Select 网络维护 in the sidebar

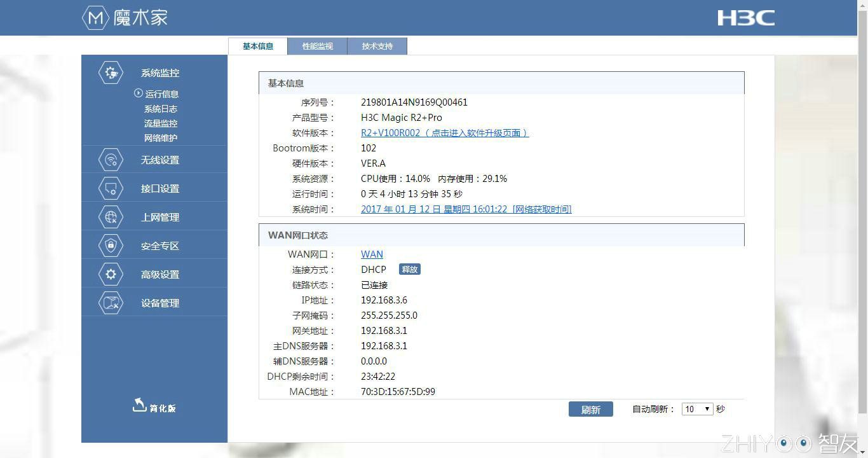click(161, 138)
